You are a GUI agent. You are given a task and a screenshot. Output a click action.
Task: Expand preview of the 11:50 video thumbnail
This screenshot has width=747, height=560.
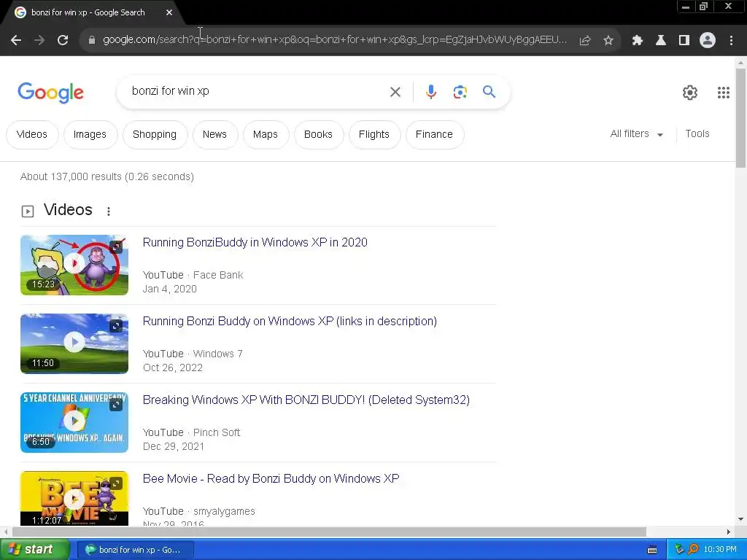[x=116, y=326]
